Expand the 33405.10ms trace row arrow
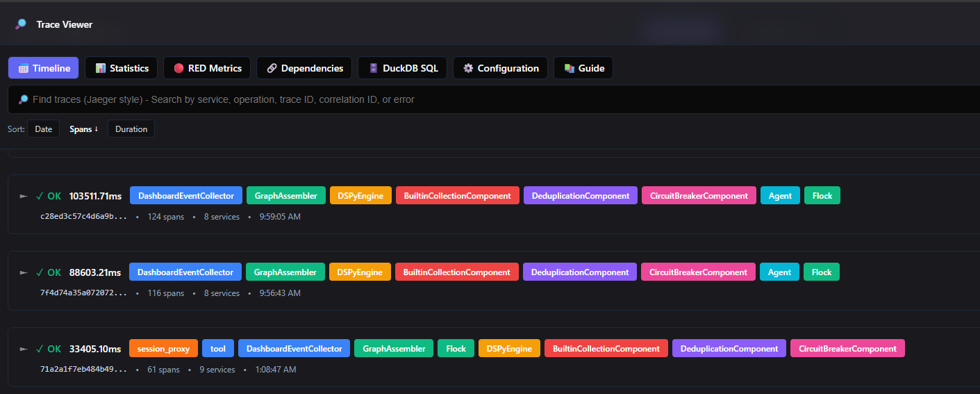980x394 pixels. click(24, 349)
